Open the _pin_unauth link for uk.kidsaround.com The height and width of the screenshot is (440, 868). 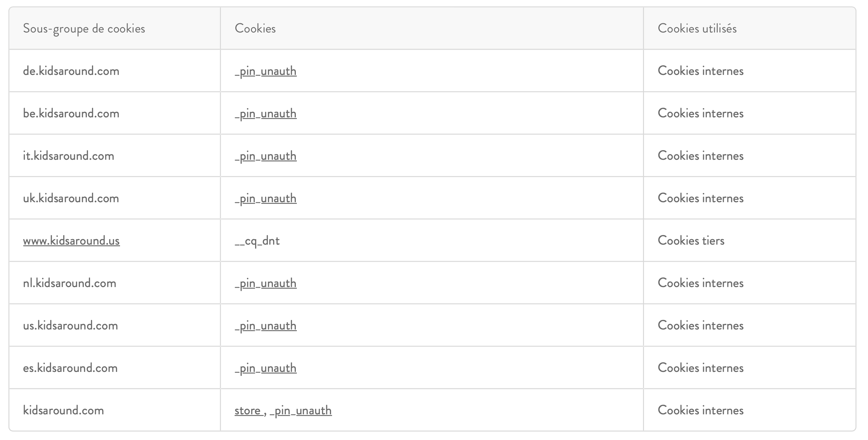coord(265,198)
